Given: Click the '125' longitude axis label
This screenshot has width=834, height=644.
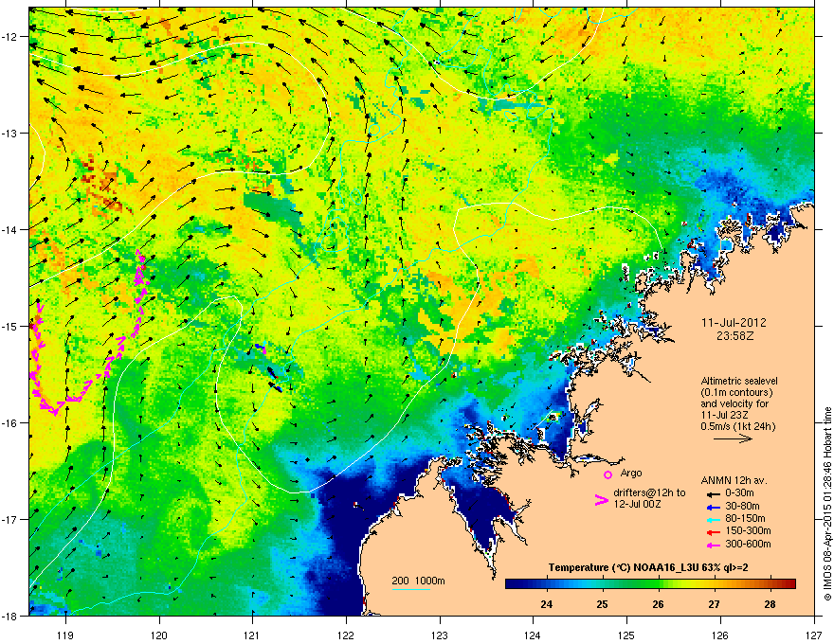Looking at the screenshot, I should point(626,635).
